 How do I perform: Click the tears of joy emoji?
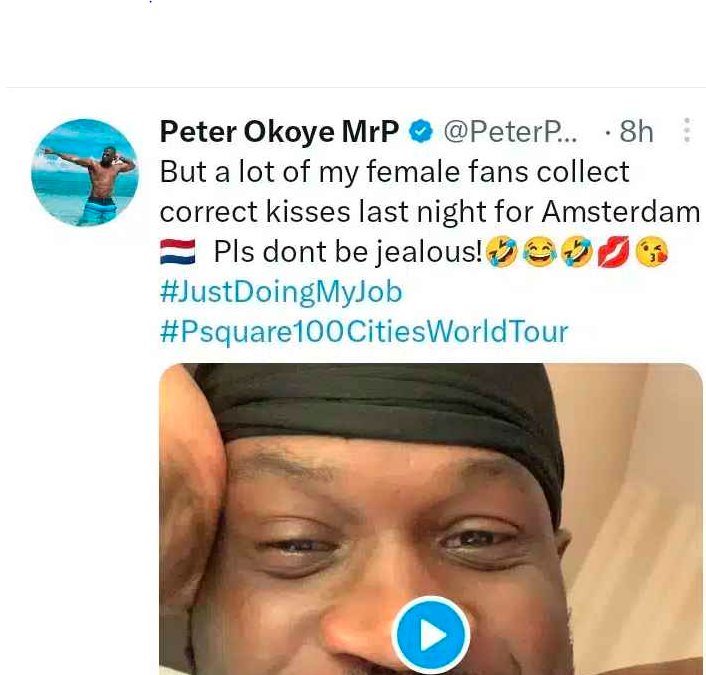tap(538, 252)
